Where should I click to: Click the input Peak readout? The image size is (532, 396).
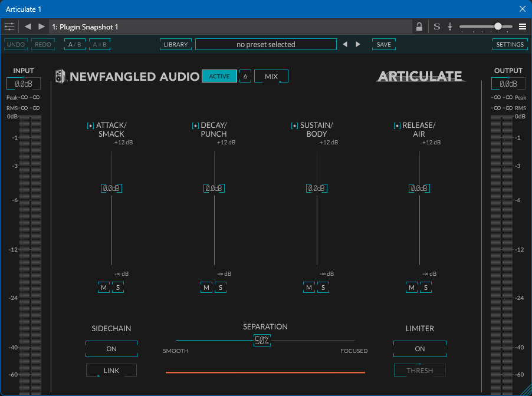(x=23, y=98)
